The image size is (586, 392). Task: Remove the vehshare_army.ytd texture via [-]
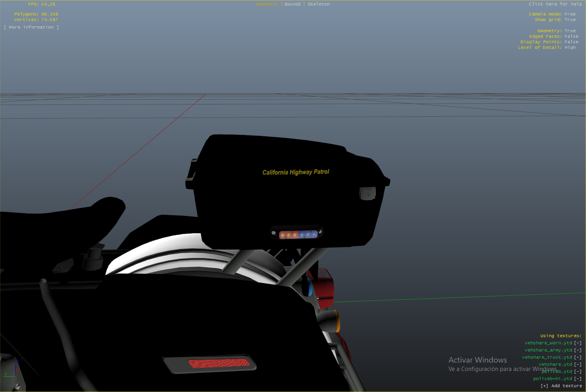[578, 350]
